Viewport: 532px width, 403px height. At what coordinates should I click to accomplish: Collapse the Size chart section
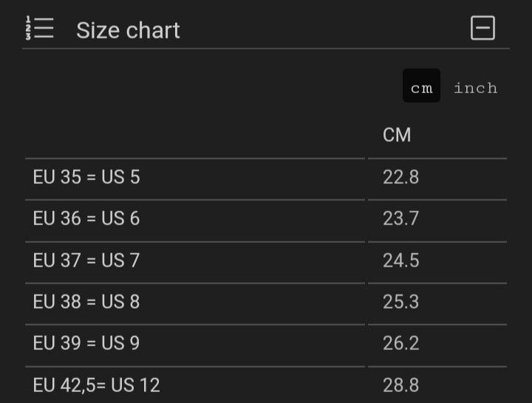pos(482,29)
